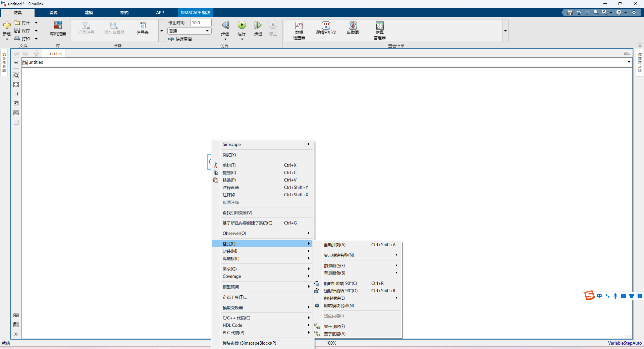Click the zoom in tool in left palette
The height and width of the screenshot is (349, 644).
point(16,75)
